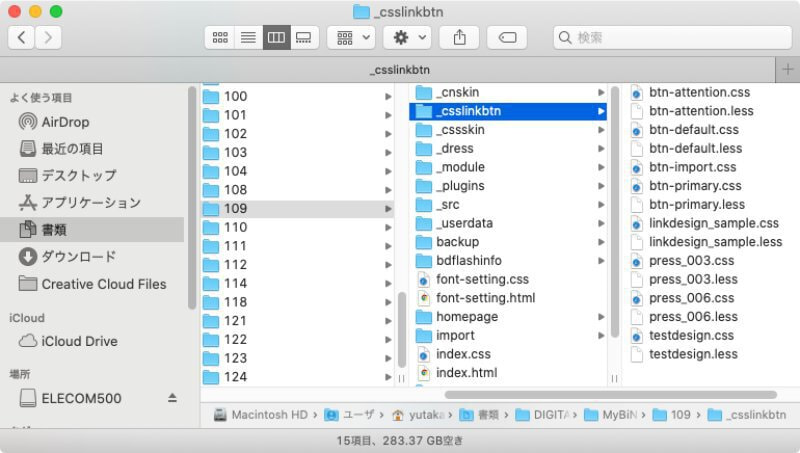The image size is (800, 453).
Task: Add a new tab with plus button
Action: point(788,69)
